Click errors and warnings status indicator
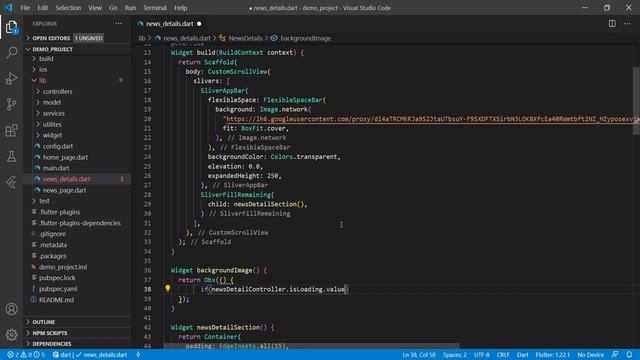This screenshot has height=360, width=640. coord(25,355)
